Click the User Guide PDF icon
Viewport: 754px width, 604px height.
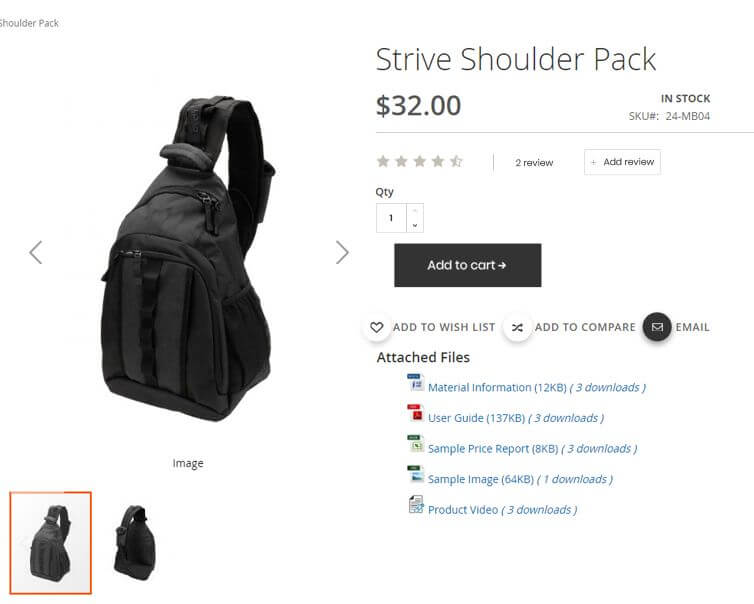click(x=415, y=414)
